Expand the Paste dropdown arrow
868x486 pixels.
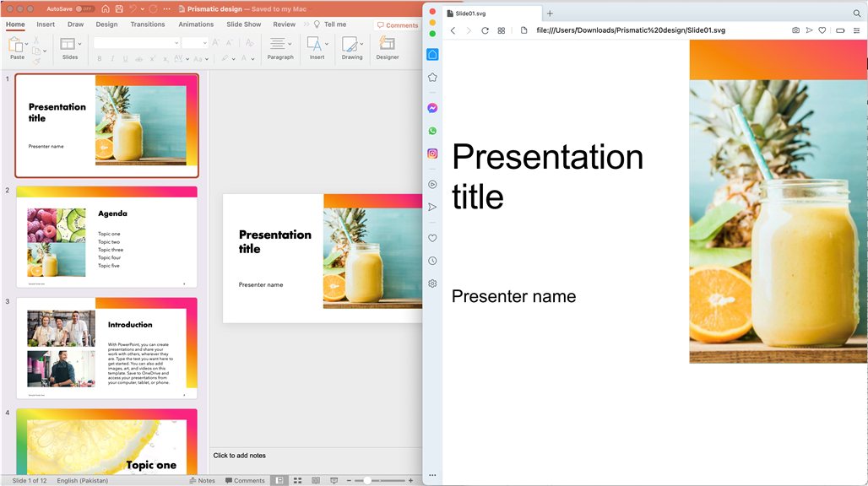tap(27, 44)
